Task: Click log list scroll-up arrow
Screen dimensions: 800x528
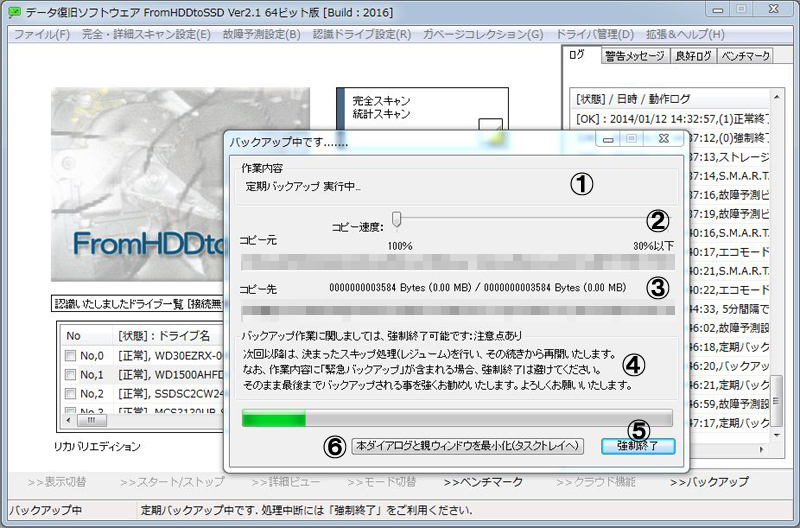Action: point(777,97)
